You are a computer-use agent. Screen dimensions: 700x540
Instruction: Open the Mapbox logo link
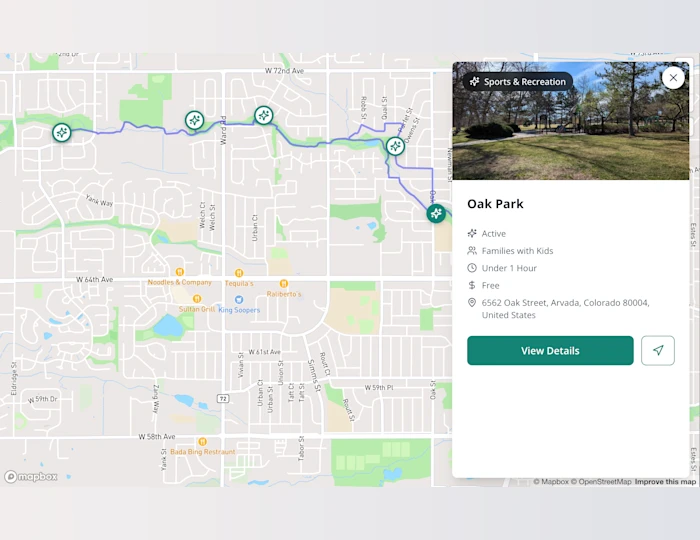pos(31,477)
